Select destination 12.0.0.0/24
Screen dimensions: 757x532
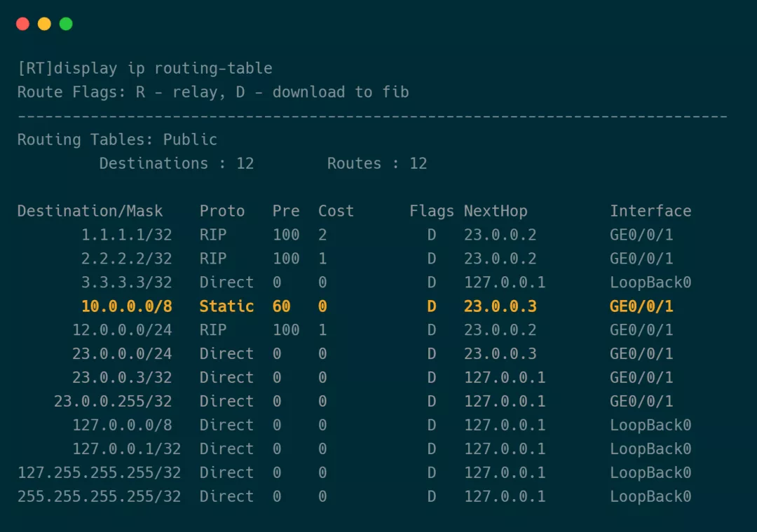(x=122, y=329)
